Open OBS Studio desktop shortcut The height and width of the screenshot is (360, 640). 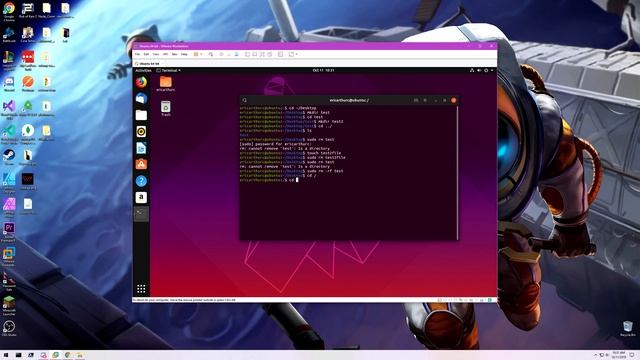click(9, 328)
